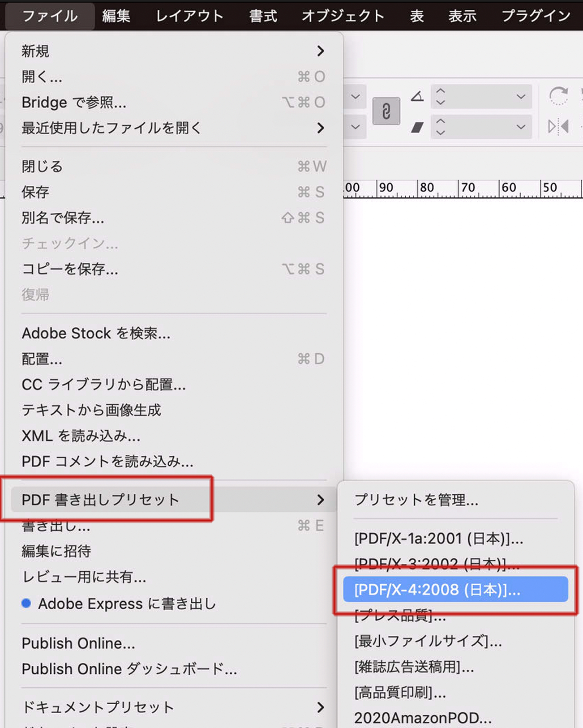This screenshot has width=583, height=728.
Task: Expand the ドキュメントプリセット submenu
Action: [320, 707]
